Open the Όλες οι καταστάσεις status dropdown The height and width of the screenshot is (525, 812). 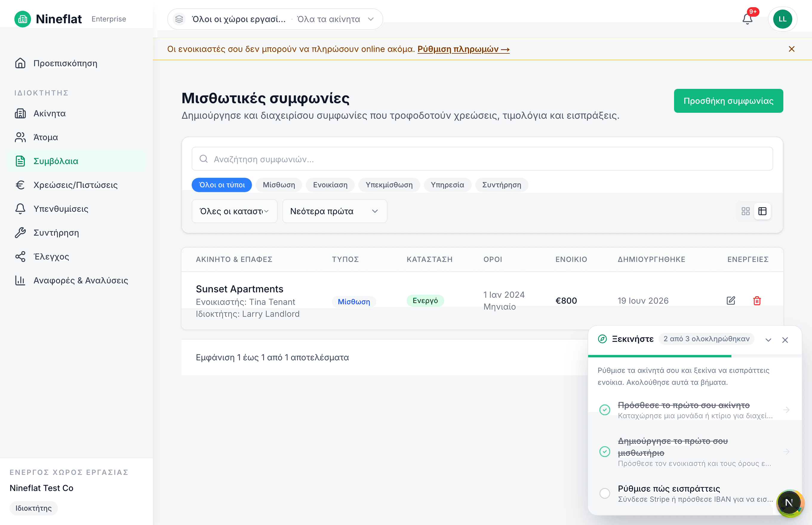[234, 211]
